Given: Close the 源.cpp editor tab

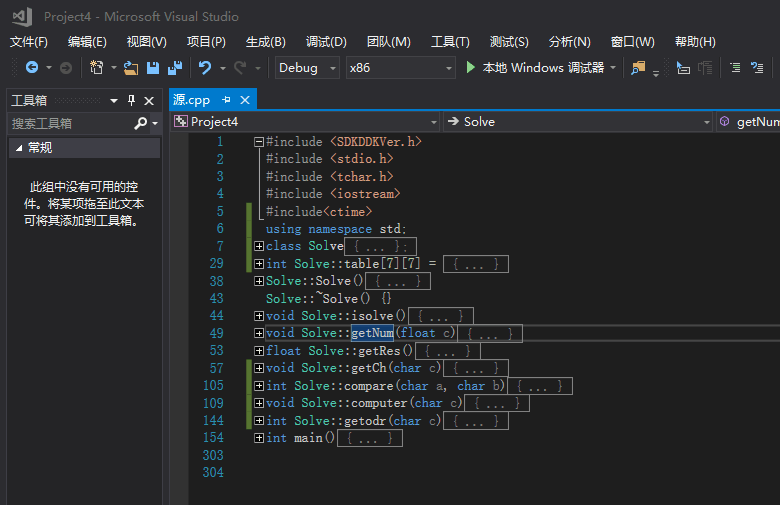Looking at the screenshot, I should 244,100.
